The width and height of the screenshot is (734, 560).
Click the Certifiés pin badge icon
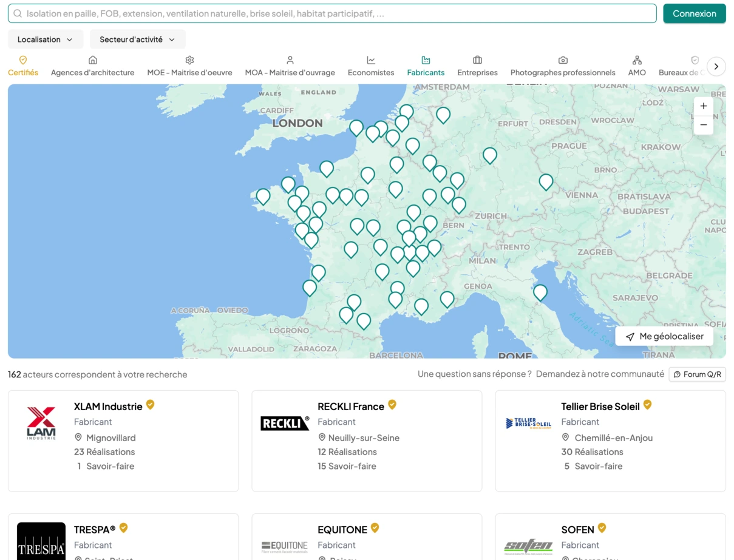pyautogui.click(x=23, y=60)
